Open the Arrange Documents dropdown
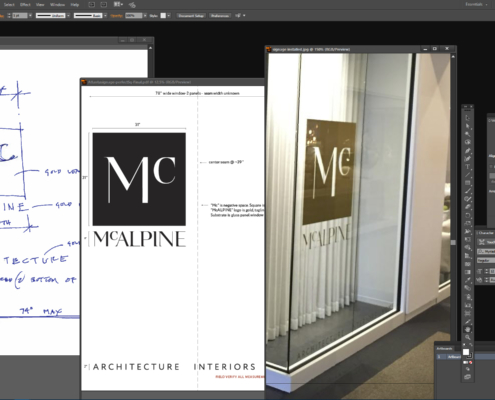 tap(118, 5)
